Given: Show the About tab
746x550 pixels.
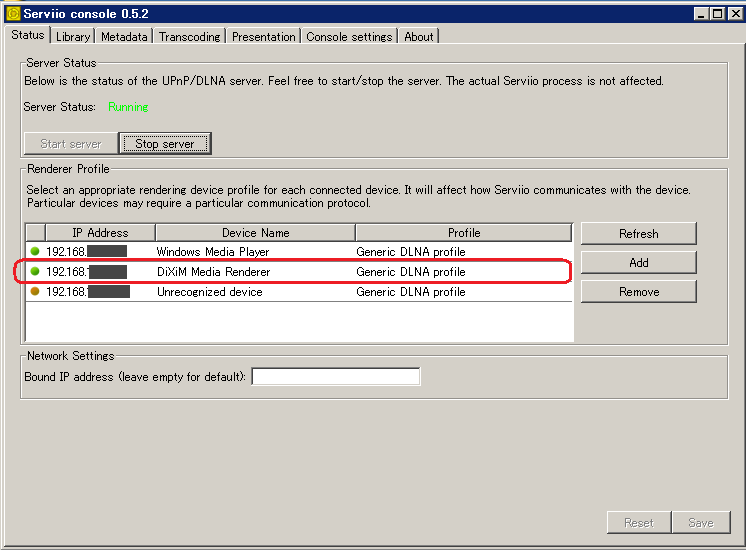Looking at the screenshot, I should [x=419, y=36].
